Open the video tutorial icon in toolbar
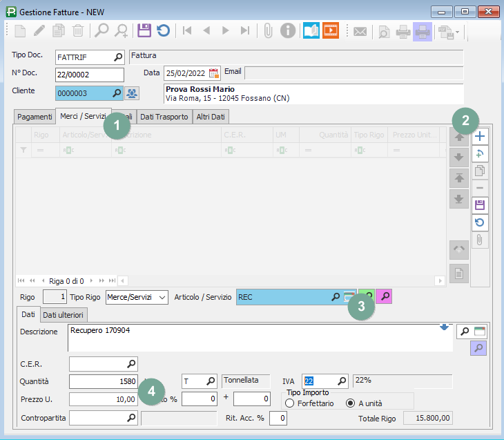 (x=331, y=30)
